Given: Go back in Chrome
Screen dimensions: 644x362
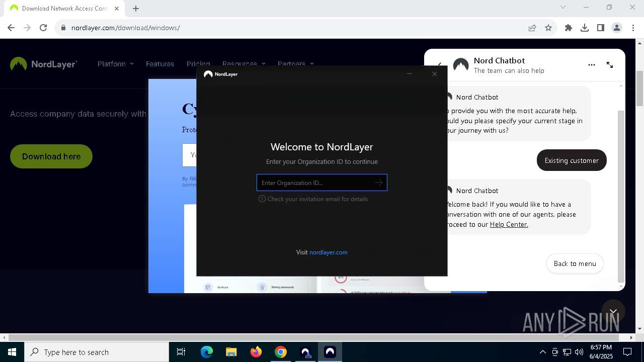Looking at the screenshot, I should [11, 28].
